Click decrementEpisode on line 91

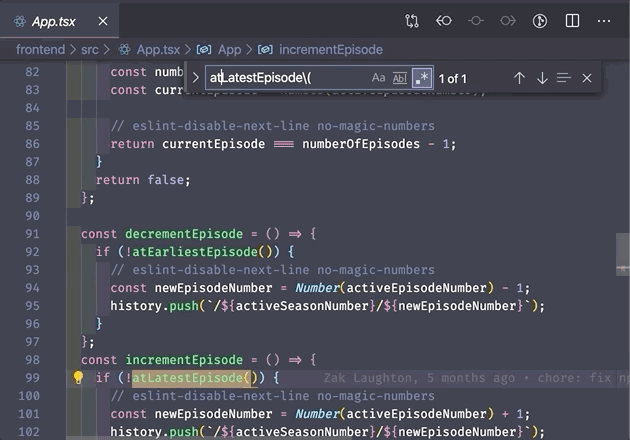point(184,233)
